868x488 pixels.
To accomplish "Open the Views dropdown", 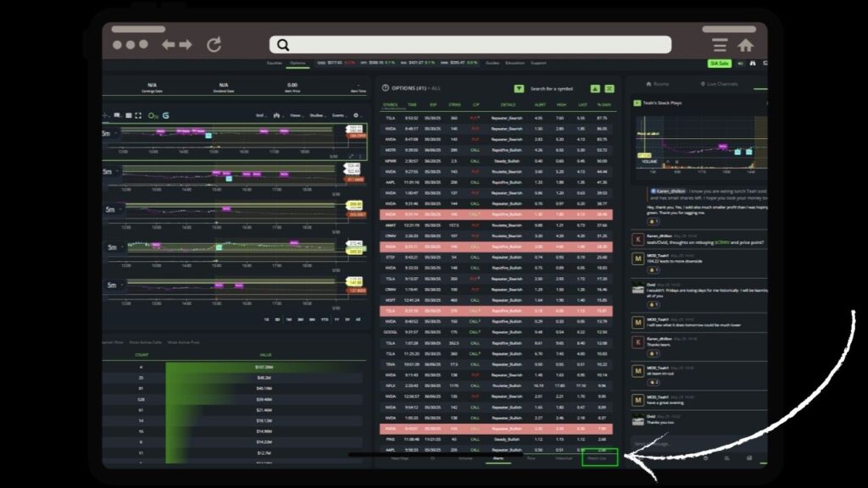I will tap(296, 115).
